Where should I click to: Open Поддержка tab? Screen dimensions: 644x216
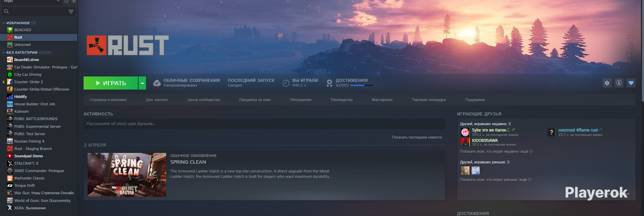475,100
